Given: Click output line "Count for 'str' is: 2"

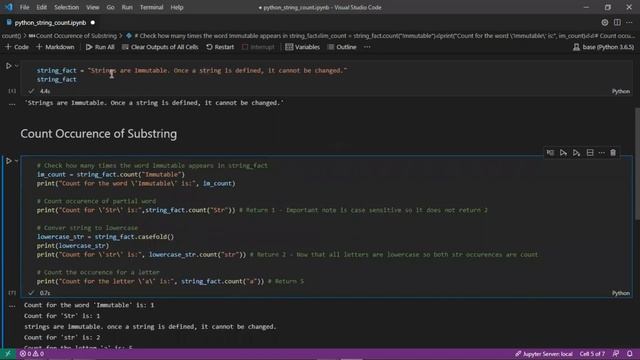Looking at the screenshot, I should 62,338.
